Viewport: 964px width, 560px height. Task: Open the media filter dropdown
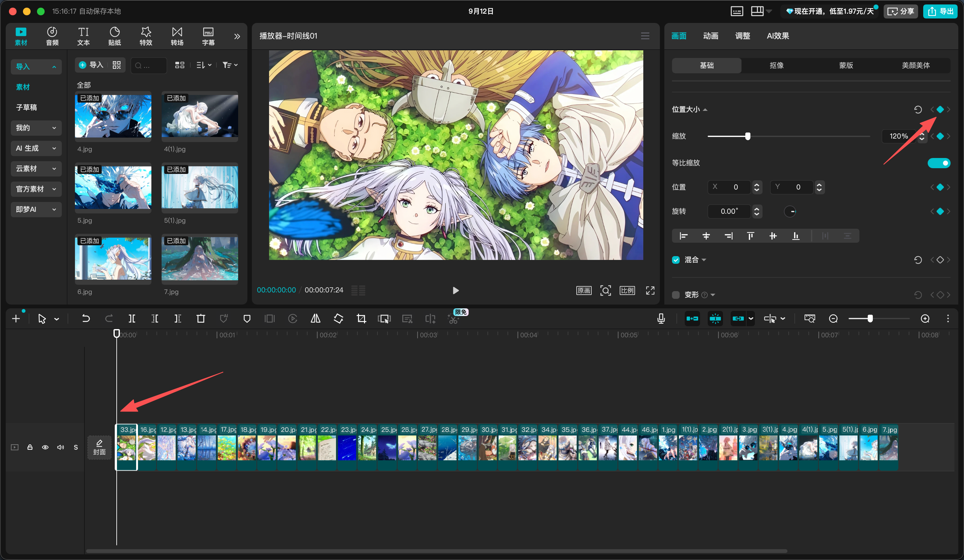pos(230,65)
